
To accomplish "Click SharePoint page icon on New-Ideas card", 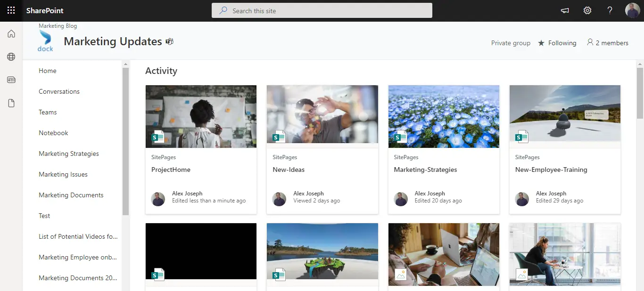I will click(x=279, y=137).
